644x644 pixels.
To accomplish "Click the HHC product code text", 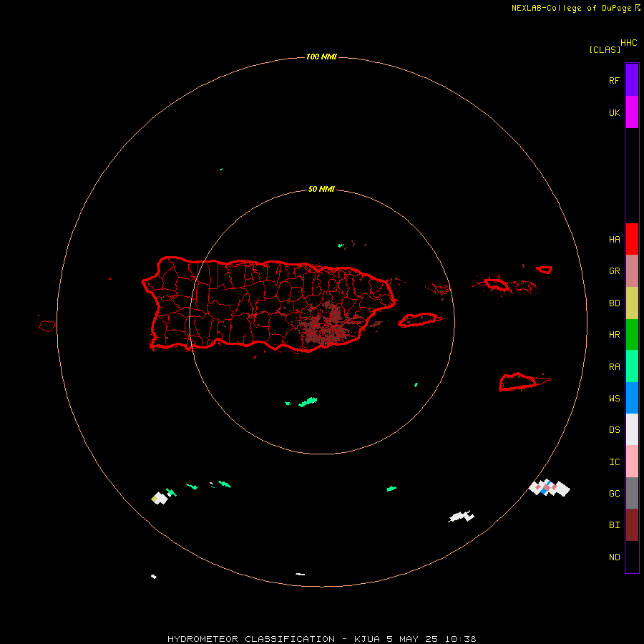I will pyautogui.click(x=629, y=43).
